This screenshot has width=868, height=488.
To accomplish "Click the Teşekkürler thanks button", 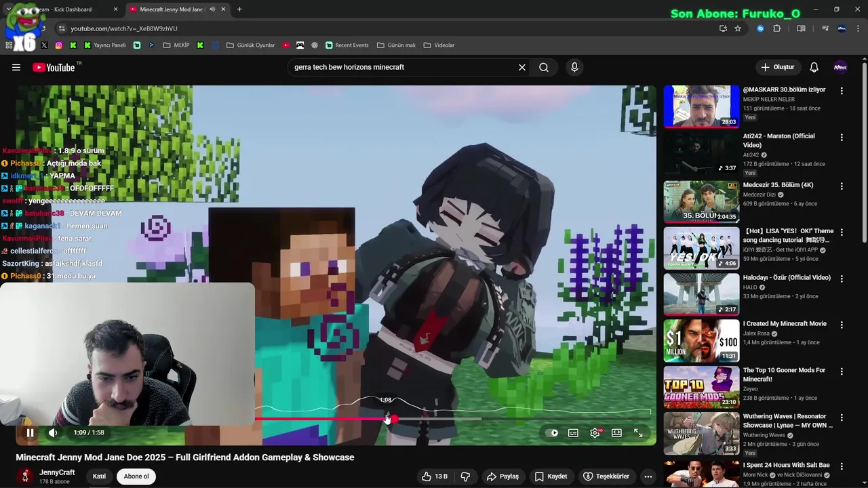I will pos(607,476).
